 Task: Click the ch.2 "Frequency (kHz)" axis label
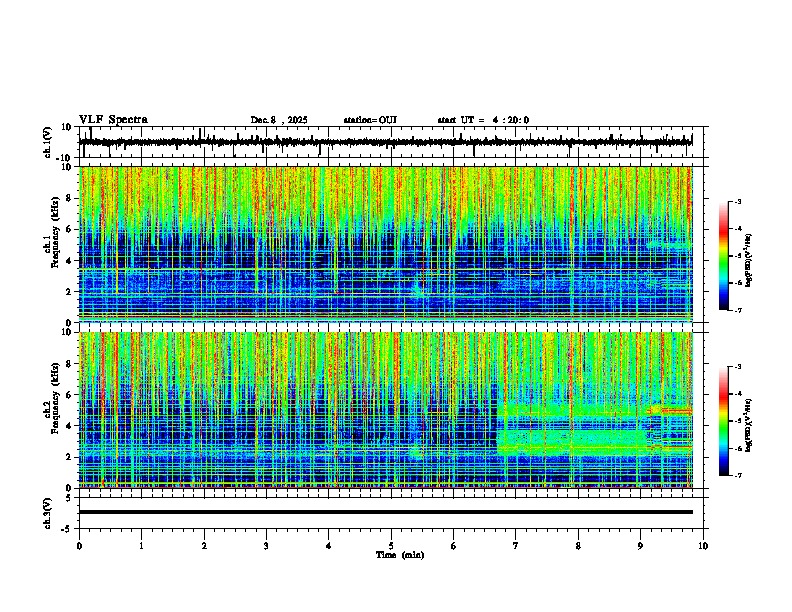pyautogui.click(x=55, y=398)
